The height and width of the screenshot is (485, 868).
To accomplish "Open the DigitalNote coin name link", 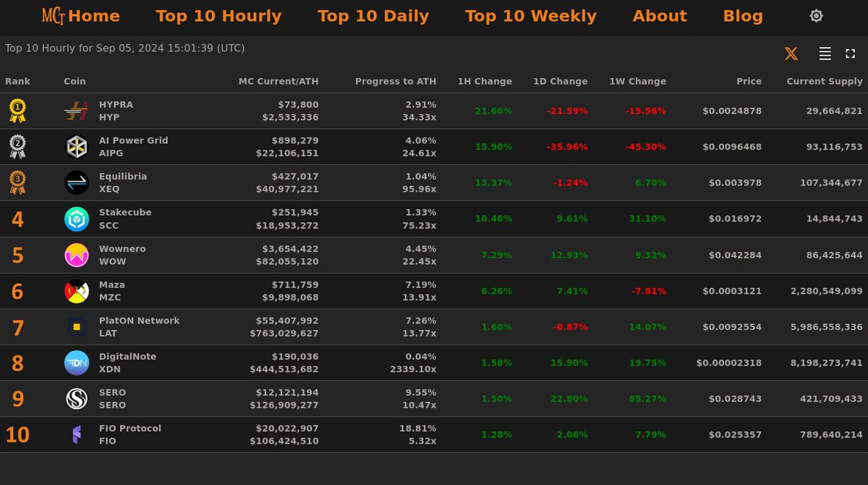I will (x=127, y=356).
